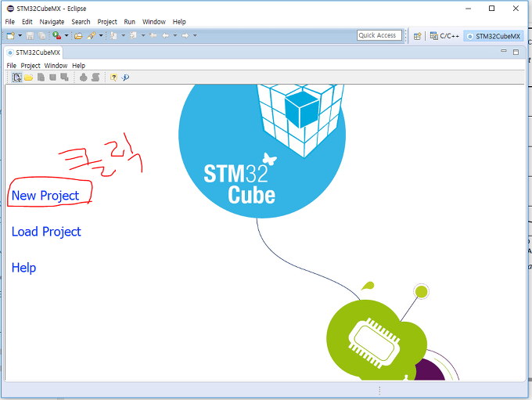The height and width of the screenshot is (400, 532).
Task: Minimize the STM32CubeMX view panel
Action: 504,51
